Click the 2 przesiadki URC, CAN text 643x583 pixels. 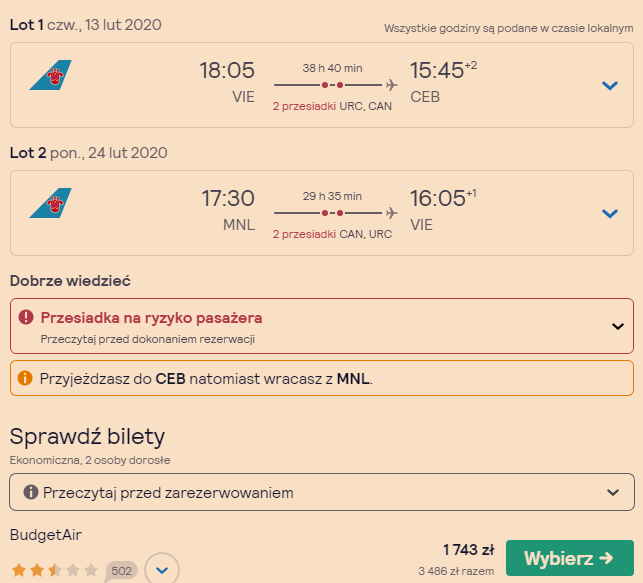(332, 106)
